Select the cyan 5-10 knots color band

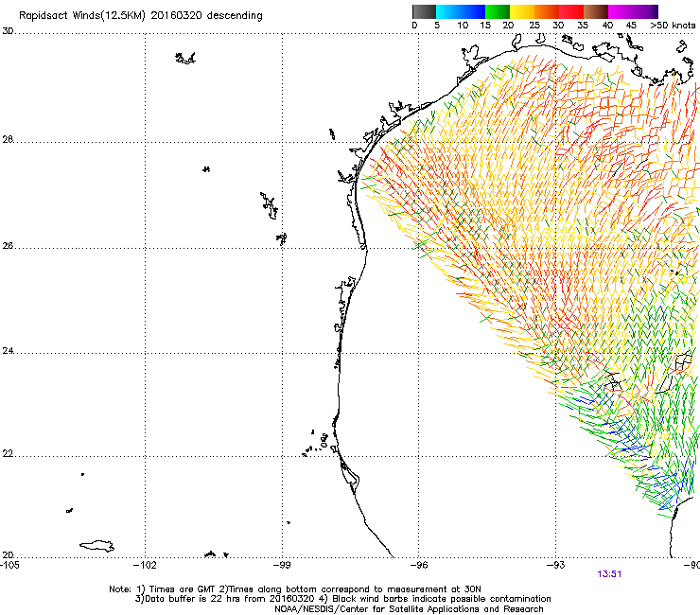[448, 11]
